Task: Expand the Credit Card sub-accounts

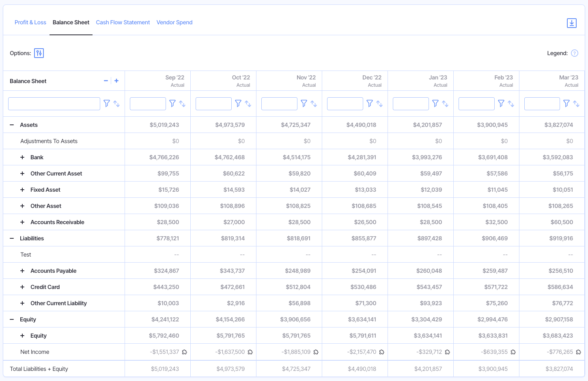Action: coord(22,287)
